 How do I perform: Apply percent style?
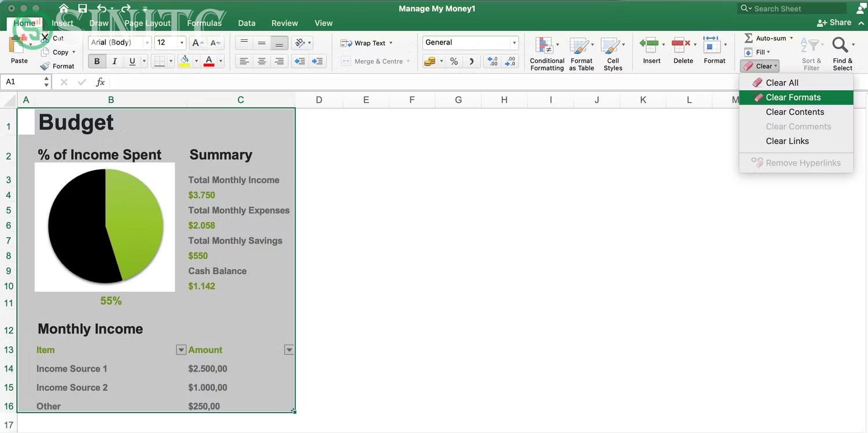pos(454,61)
